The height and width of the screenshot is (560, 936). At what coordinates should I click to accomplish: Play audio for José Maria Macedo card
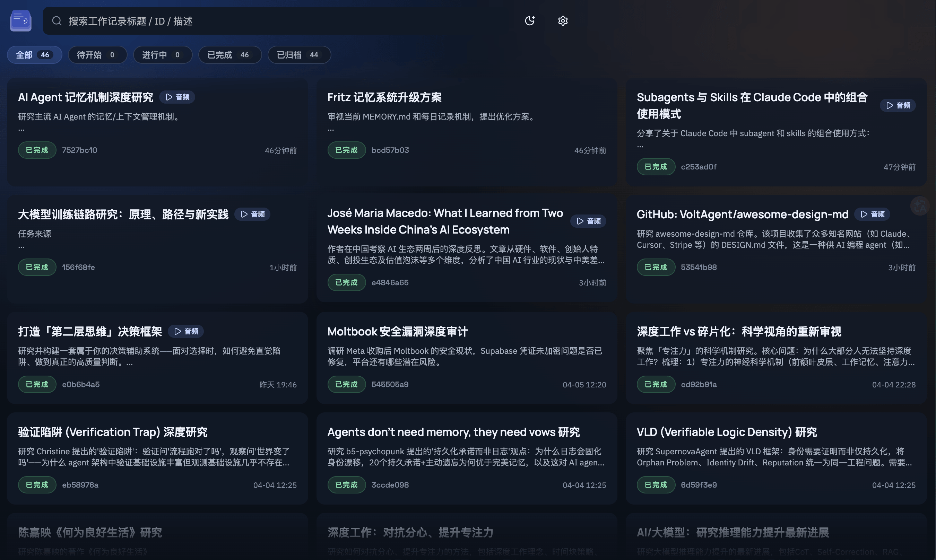(x=588, y=221)
